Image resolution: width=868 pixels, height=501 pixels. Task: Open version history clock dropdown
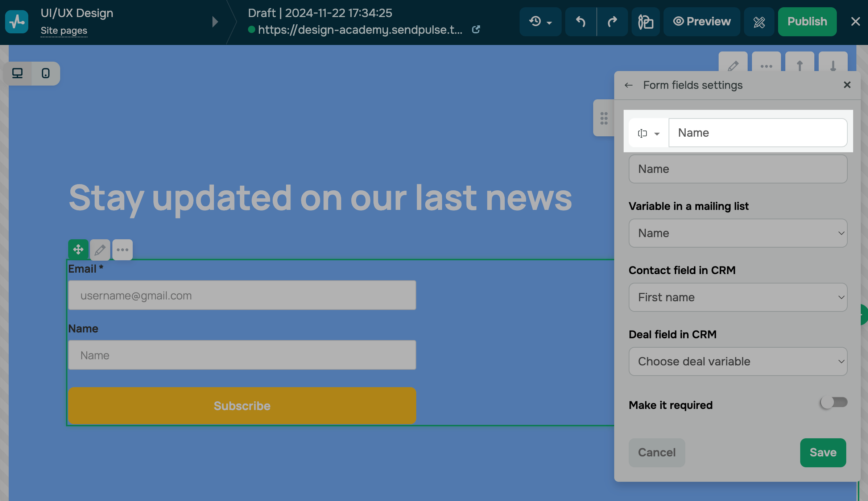[540, 22]
